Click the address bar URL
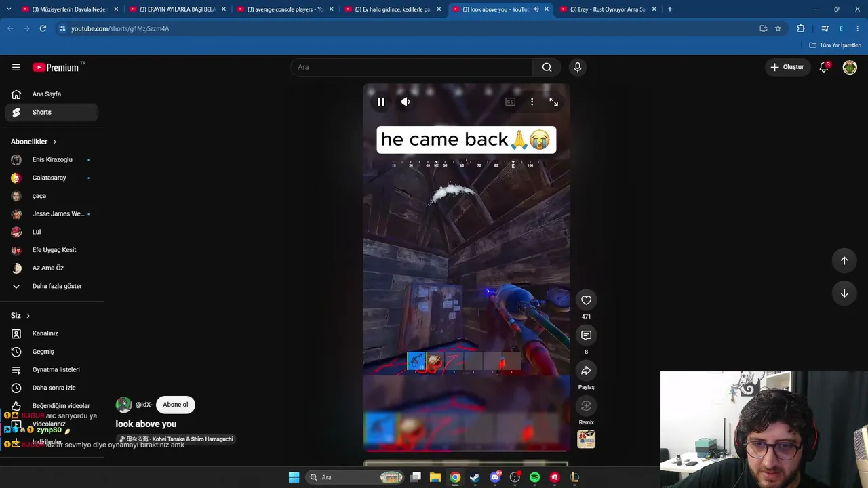868x488 pixels. 120,28
